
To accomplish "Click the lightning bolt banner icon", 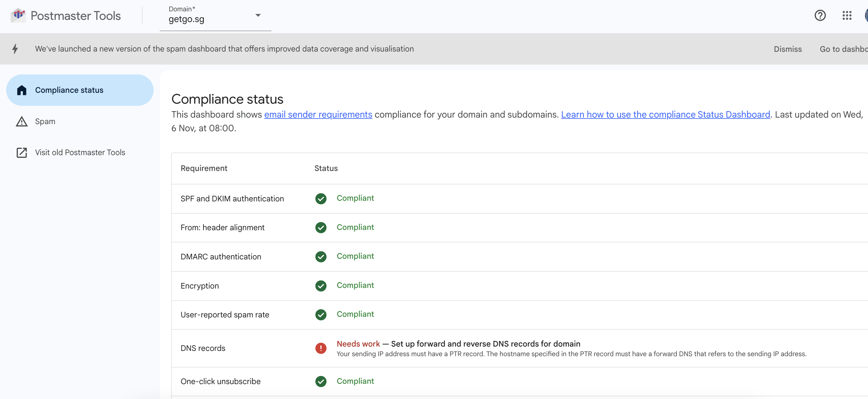I will pyautogui.click(x=15, y=49).
